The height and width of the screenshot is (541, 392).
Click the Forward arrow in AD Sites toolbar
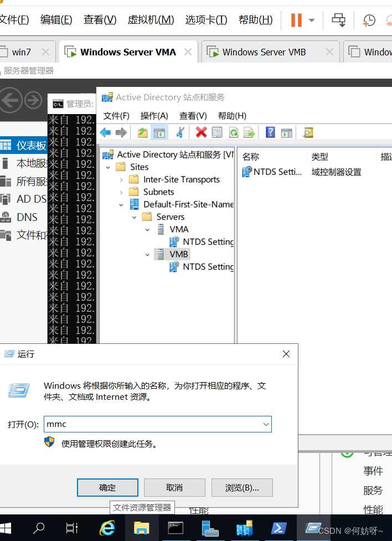click(121, 132)
